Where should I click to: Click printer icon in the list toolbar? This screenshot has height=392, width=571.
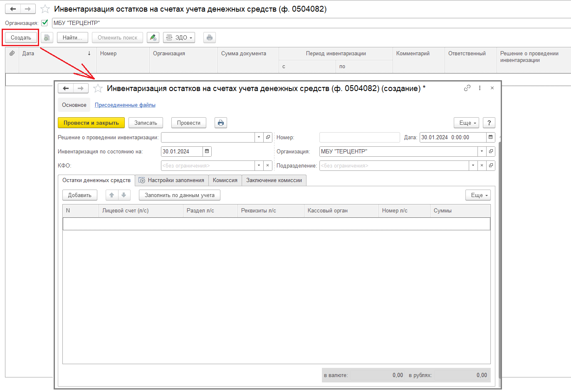coord(210,37)
